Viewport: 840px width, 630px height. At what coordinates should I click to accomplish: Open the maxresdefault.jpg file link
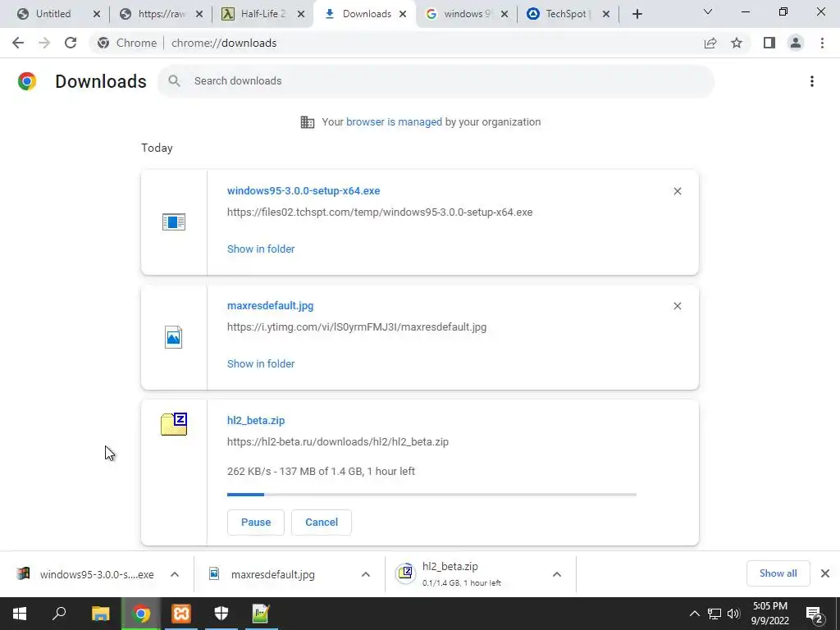(270, 305)
